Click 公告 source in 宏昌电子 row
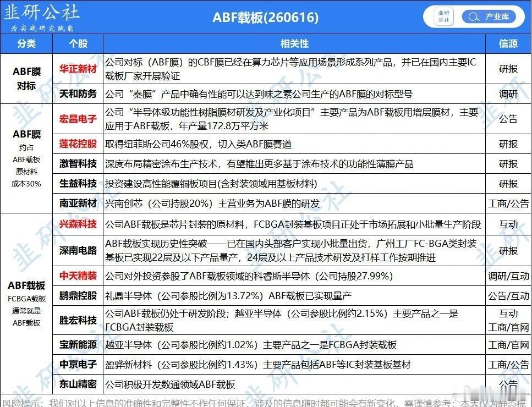Viewport: 532px width, 407px height. pos(508,119)
